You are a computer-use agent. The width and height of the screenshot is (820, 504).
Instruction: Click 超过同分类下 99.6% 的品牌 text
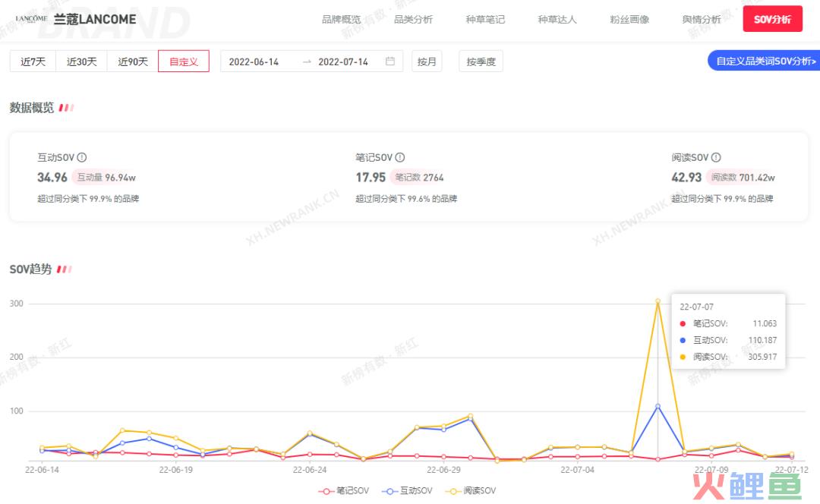click(406, 199)
